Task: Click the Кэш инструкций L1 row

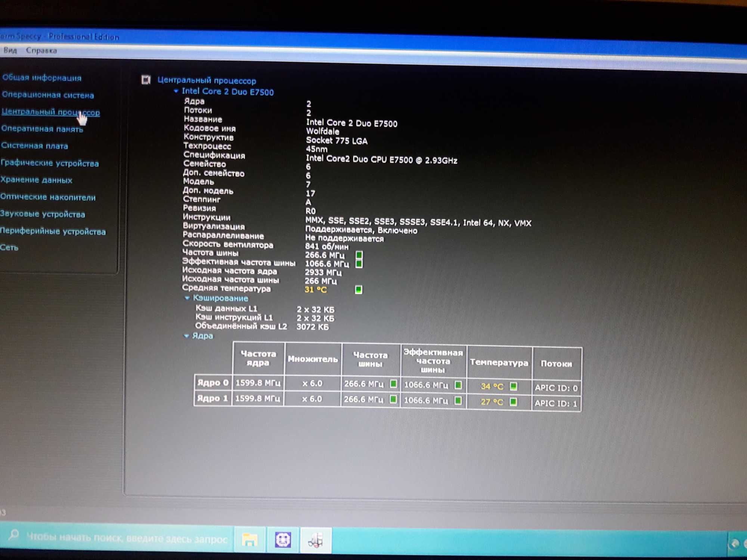Action: pyautogui.click(x=265, y=318)
